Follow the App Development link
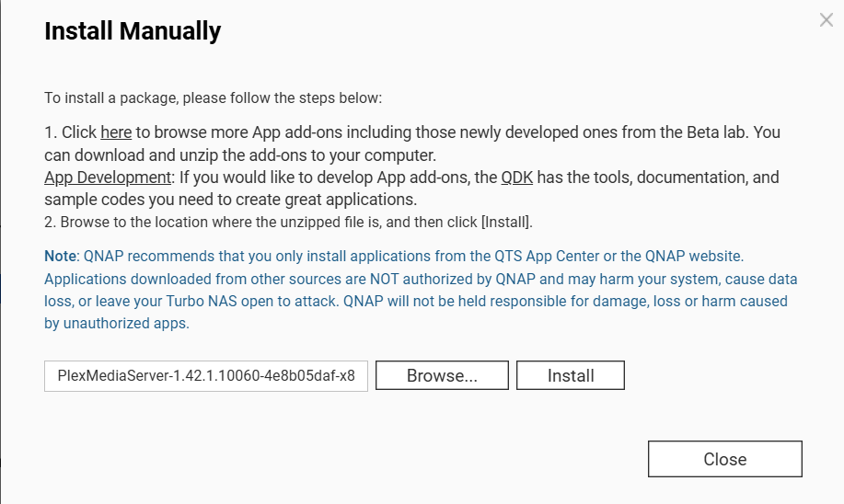The width and height of the screenshot is (844, 504). [x=108, y=177]
